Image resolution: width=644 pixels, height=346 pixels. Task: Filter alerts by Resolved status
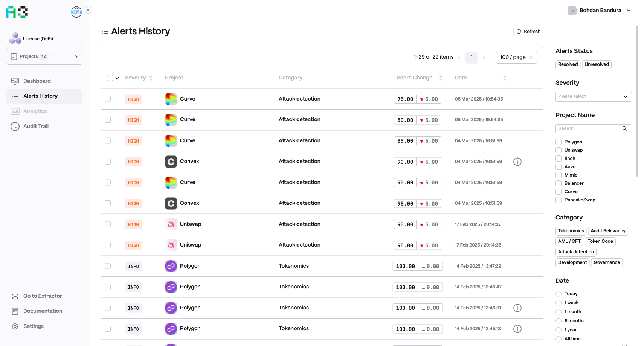coord(568,64)
